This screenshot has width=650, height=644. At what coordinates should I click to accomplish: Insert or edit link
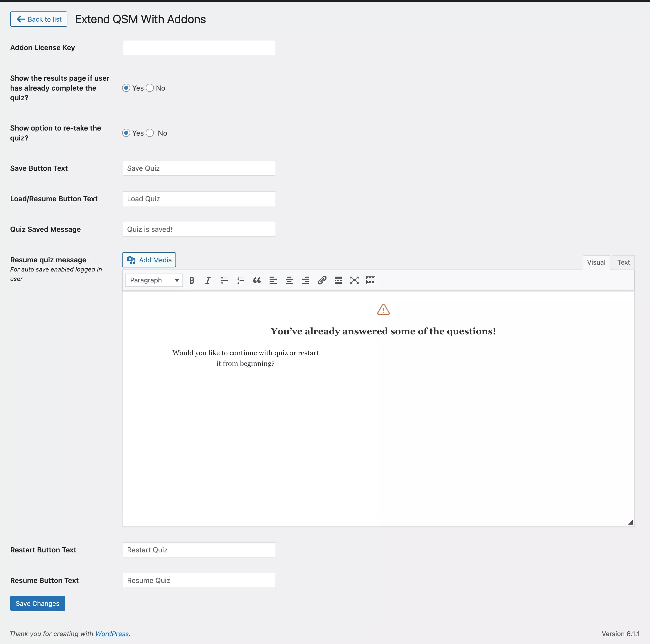coord(322,280)
